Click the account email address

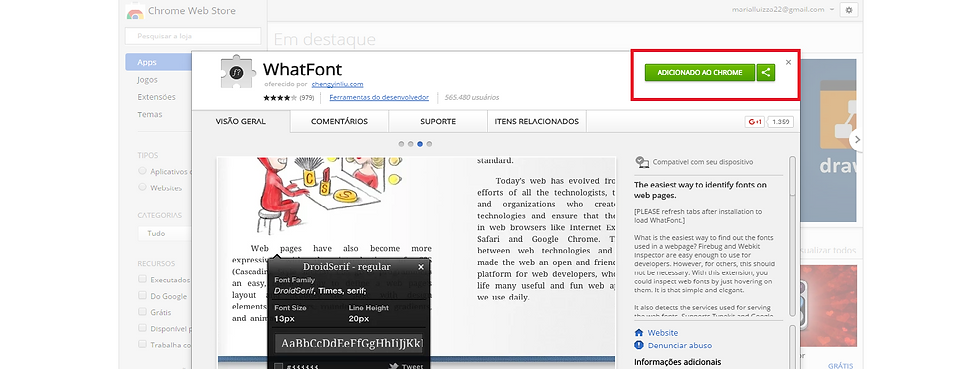pos(778,10)
